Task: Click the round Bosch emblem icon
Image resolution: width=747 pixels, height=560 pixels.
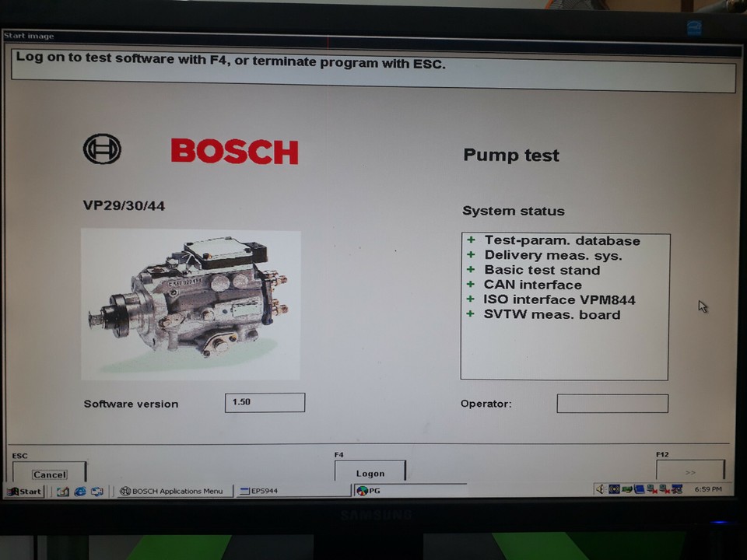Action: tap(103, 149)
